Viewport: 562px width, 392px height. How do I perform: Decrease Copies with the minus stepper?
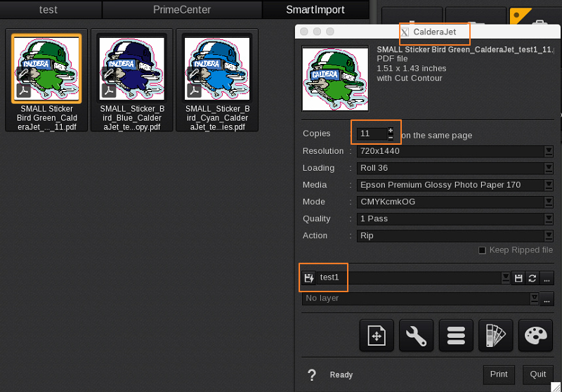[x=391, y=137]
